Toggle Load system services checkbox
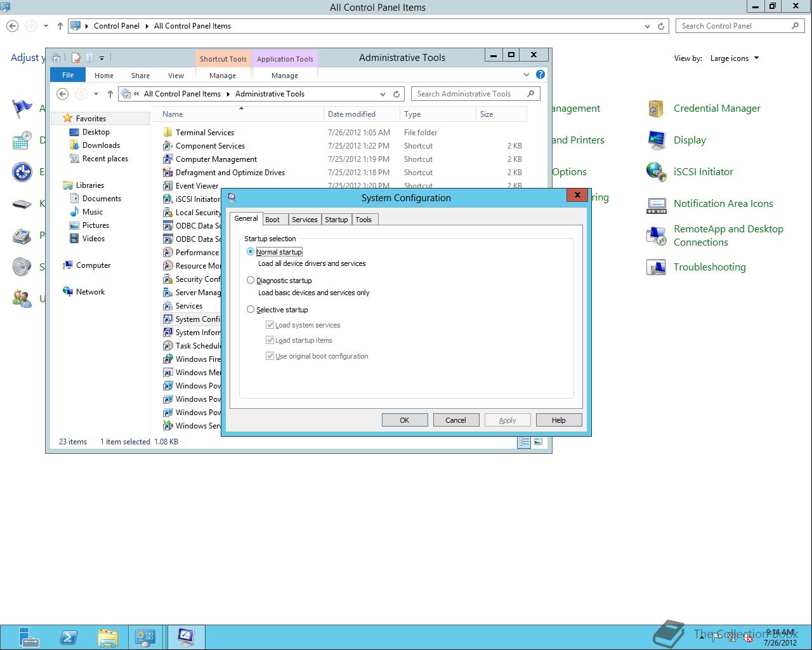The width and height of the screenshot is (812, 650). pyautogui.click(x=270, y=324)
